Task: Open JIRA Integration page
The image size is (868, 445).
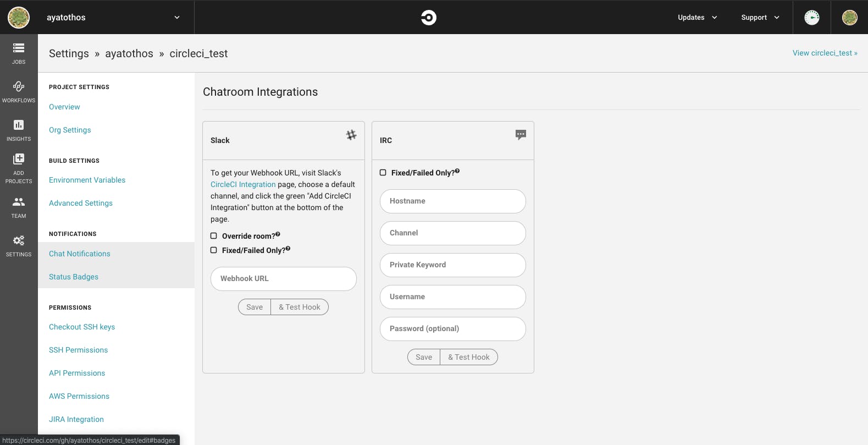Action: (x=76, y=419)
